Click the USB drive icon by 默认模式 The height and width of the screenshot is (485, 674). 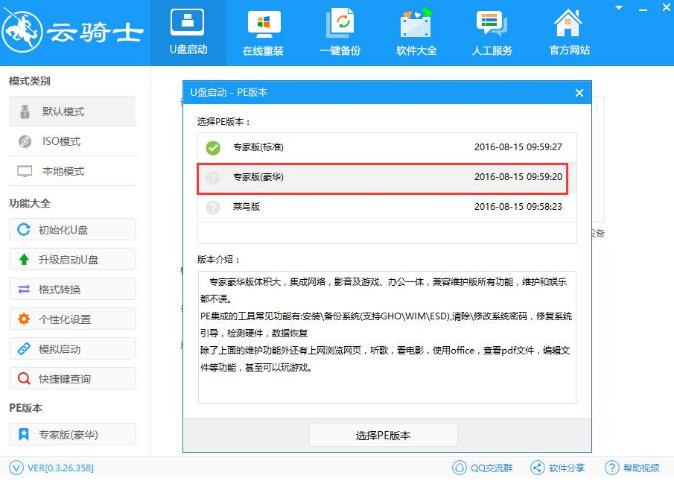pyautogui.click(x=25, y=111)
